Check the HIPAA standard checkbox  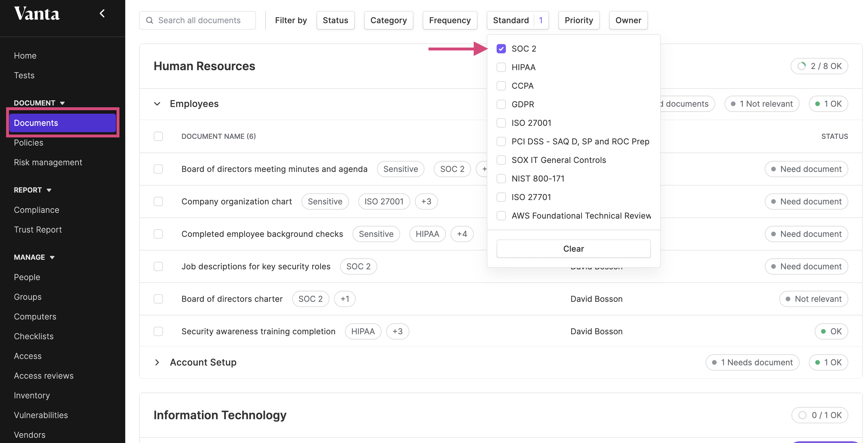pyautogui.click(x=501, y=67)
